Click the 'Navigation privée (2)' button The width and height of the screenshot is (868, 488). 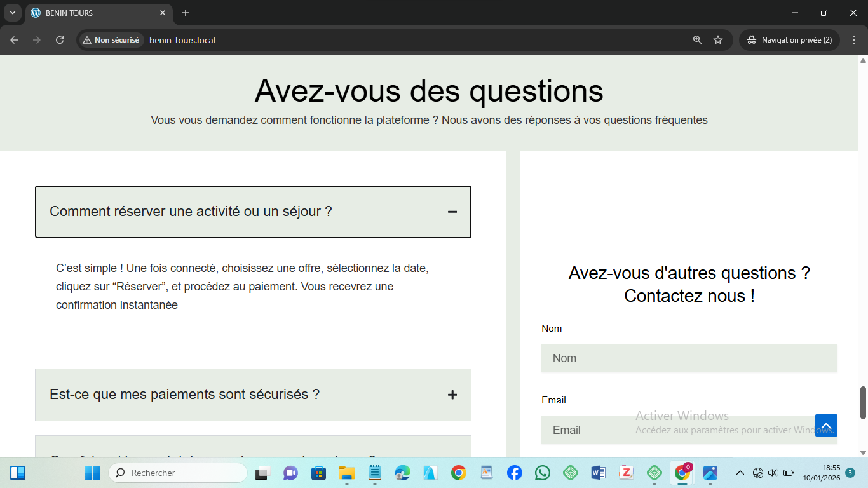[x=789, y=40]
